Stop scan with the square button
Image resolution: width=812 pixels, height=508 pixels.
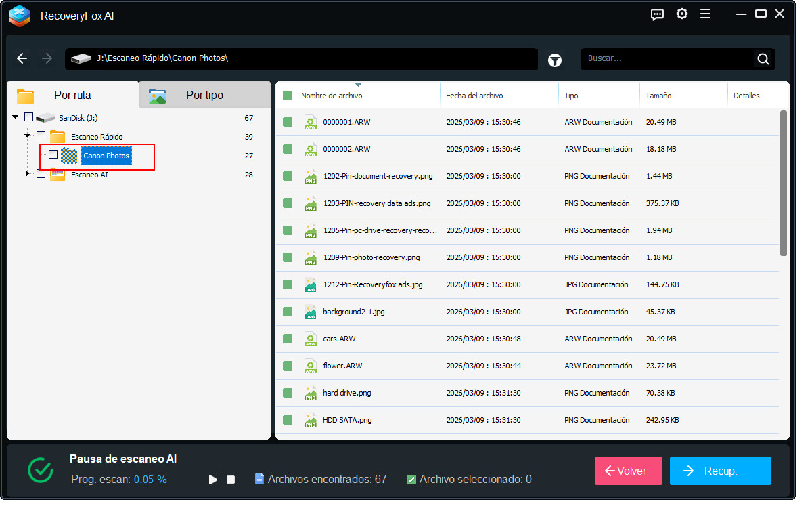point(231,480)
